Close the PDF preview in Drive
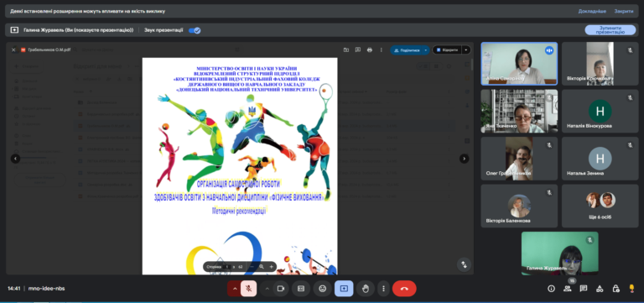Image resolution: width=644 pixels, height=303 pixels. click(x=13, y=50)
